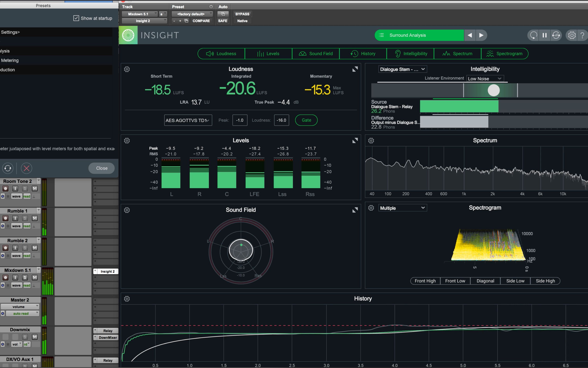Expand the Levels panel to full view
Image resolution: width=588 pixels, height=368 pixels.
click(355, 141)
